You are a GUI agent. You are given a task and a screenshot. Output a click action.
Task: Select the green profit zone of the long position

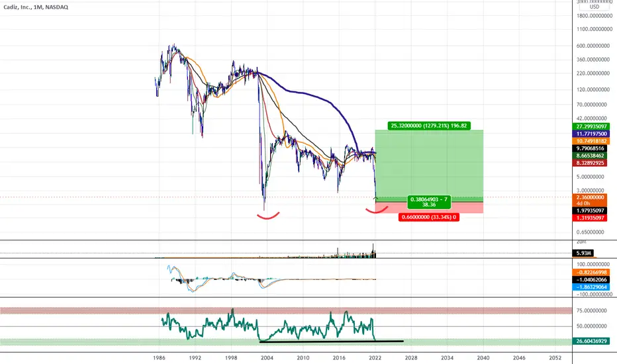pyautogui.click(x=429, y=165)
